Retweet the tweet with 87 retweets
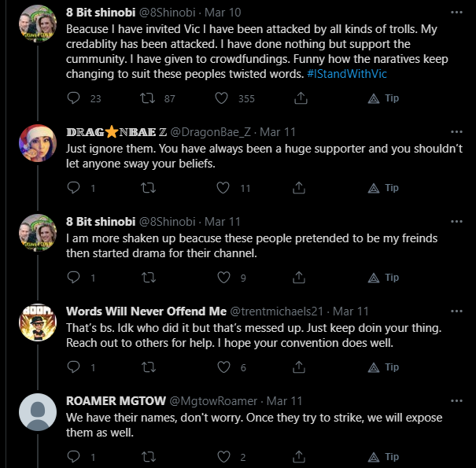The height and width of the screenshot is (468, 476). 148,98
